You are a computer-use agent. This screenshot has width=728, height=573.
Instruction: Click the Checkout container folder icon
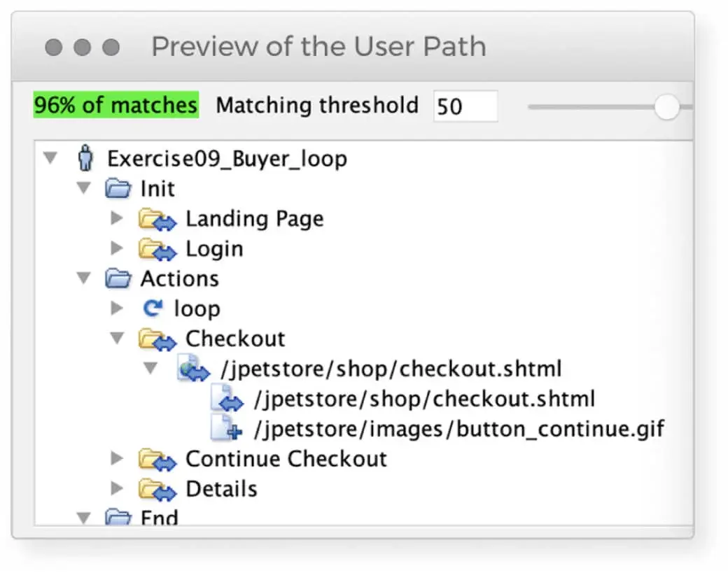pos(157,339)
